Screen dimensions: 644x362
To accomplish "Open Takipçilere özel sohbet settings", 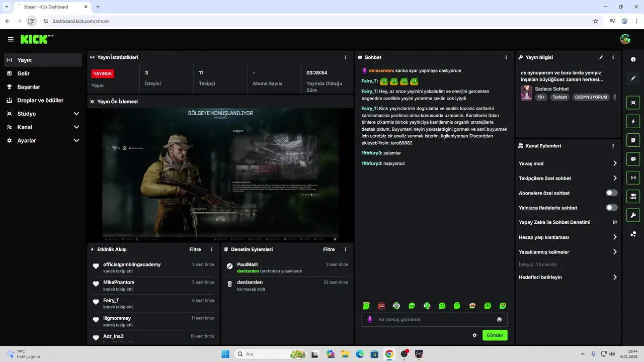I will [568, 178].
